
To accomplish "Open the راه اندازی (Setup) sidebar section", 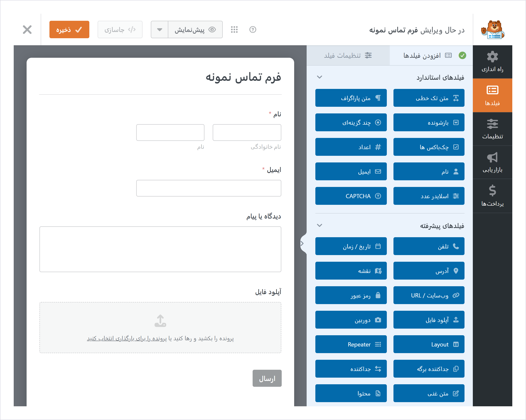I will (492, 62).
